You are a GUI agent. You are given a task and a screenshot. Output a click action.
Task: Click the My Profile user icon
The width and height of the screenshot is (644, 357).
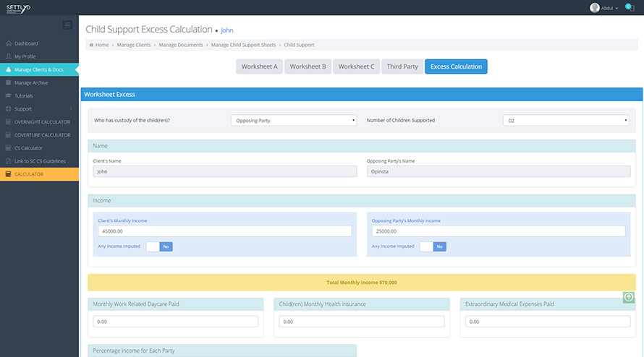tap(9, 57)
